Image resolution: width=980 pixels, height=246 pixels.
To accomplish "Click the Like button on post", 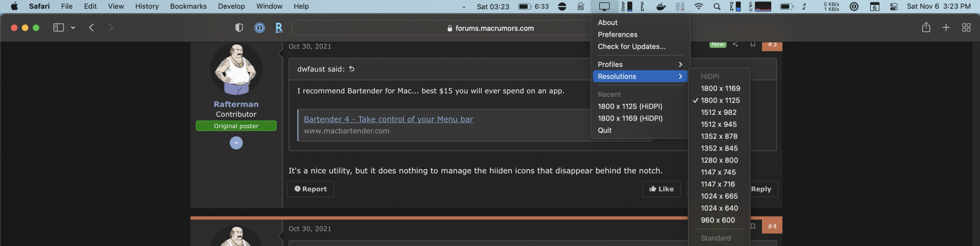I will click(x=661, y=189).
